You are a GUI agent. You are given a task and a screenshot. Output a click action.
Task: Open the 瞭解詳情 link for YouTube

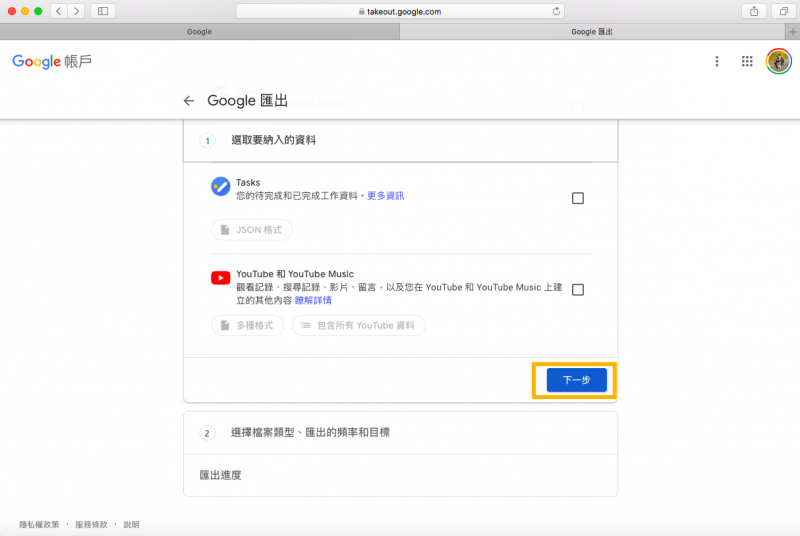tap(313, 300)
